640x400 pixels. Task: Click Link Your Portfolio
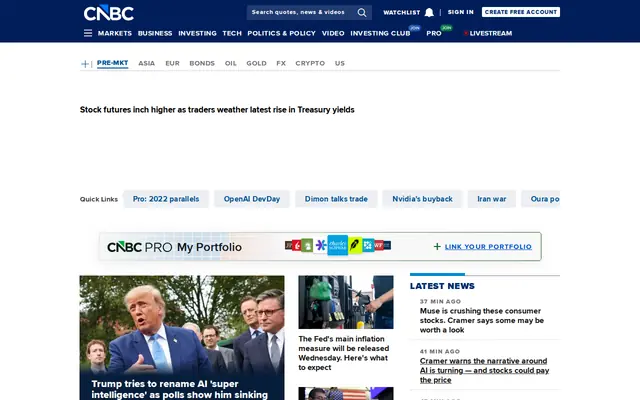[488, 247]
